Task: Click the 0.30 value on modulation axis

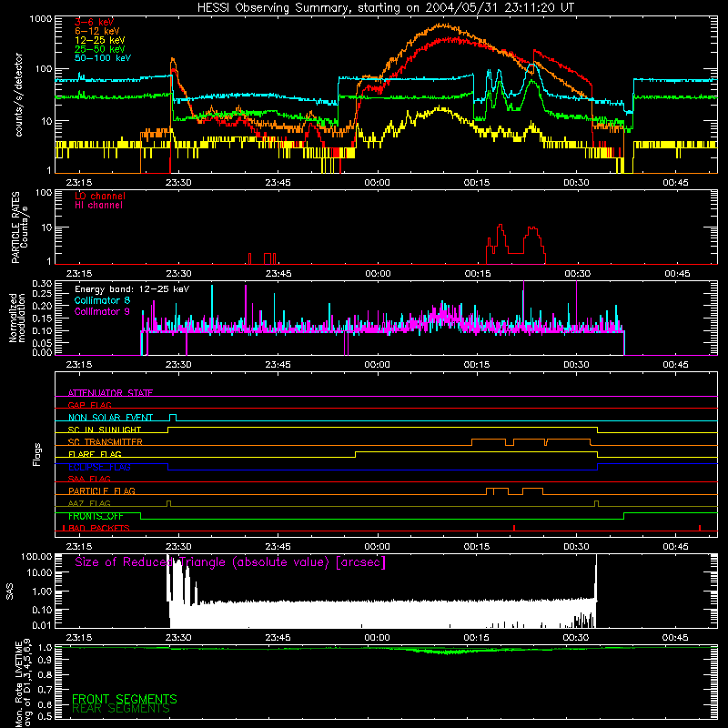Action: (42, 284)
